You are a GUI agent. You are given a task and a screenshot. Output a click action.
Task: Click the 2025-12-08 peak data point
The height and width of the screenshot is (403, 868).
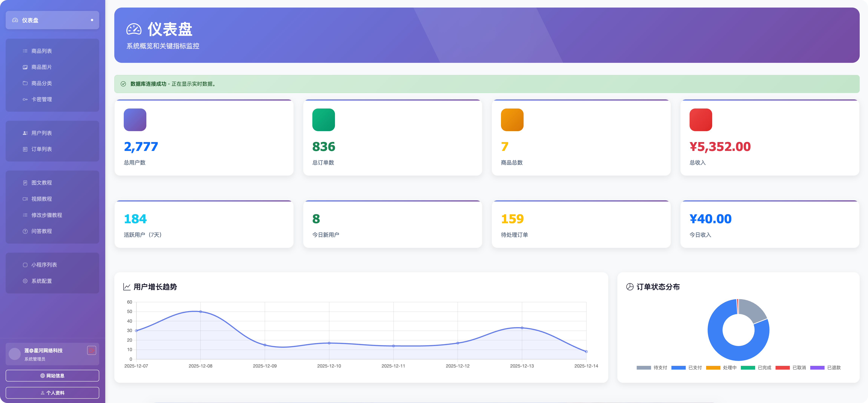(x=200, y=312)
